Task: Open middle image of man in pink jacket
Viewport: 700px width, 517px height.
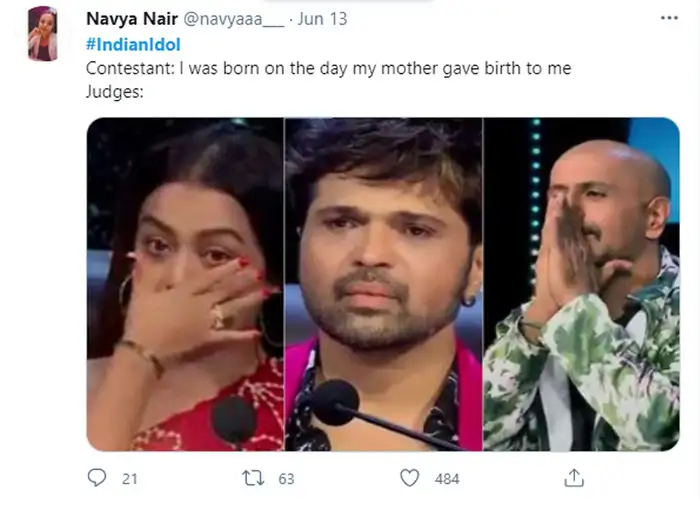Action: tap(383, 284)
